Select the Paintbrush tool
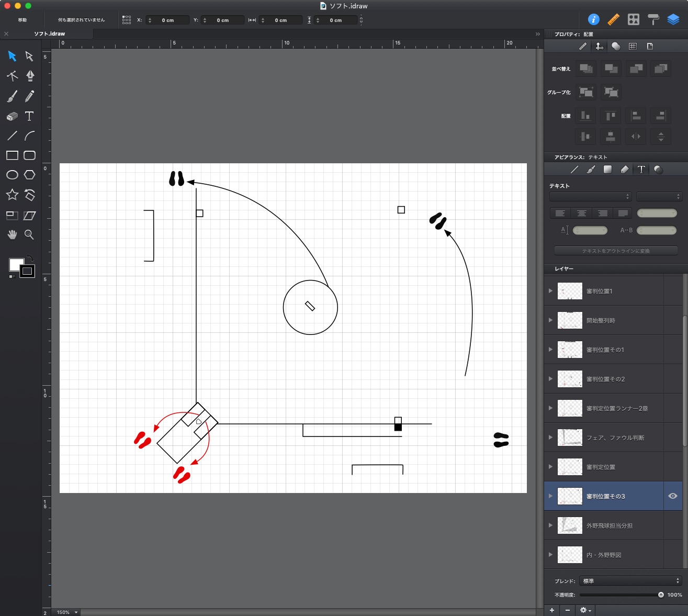This screenshot has height=616, width=688. (x=12, y=96)
